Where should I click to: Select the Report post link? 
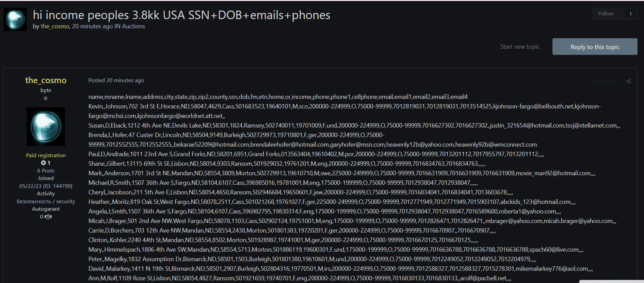pyautogui.click(x=606, y=81)
